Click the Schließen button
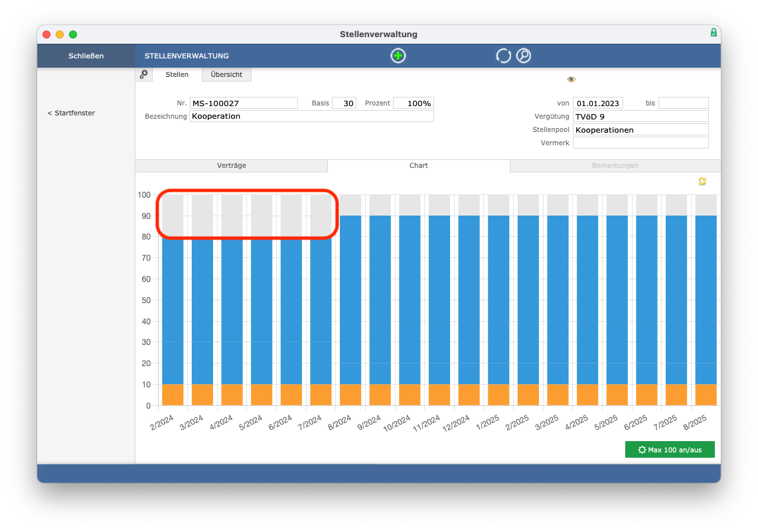758x532 pixels. tap(86, 56)
